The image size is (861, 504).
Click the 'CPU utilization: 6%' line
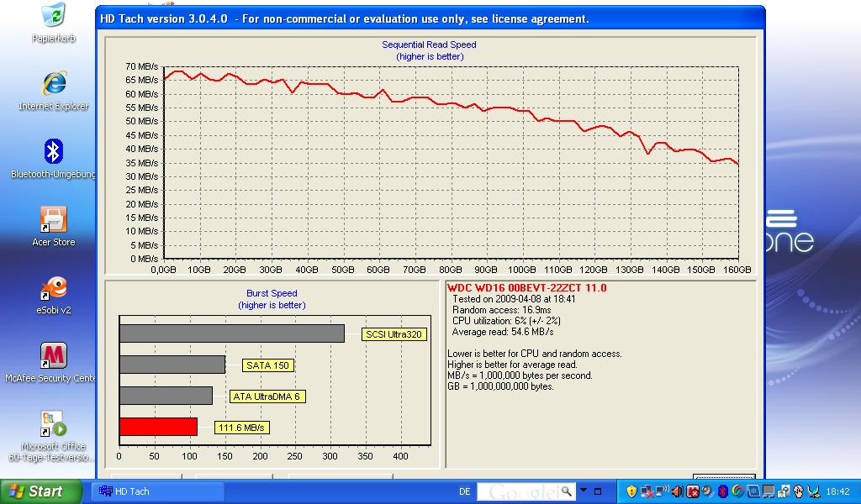(x=506, y=321)
